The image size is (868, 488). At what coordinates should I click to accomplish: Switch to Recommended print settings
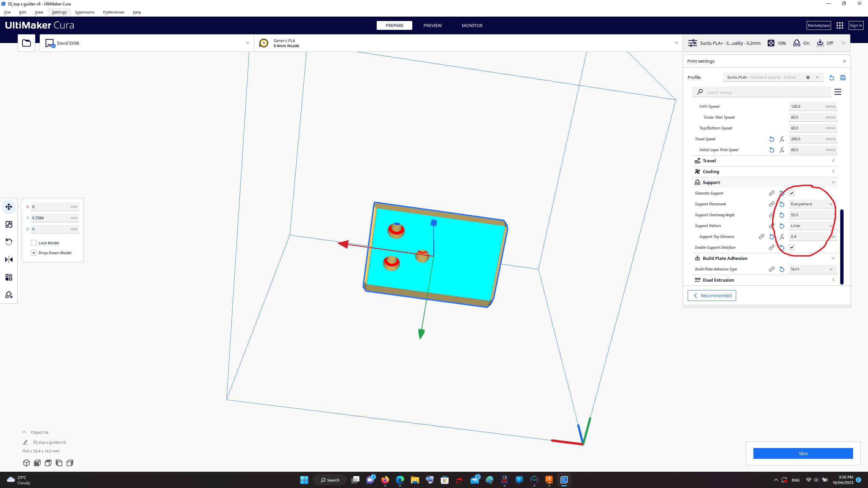[712, 295]
